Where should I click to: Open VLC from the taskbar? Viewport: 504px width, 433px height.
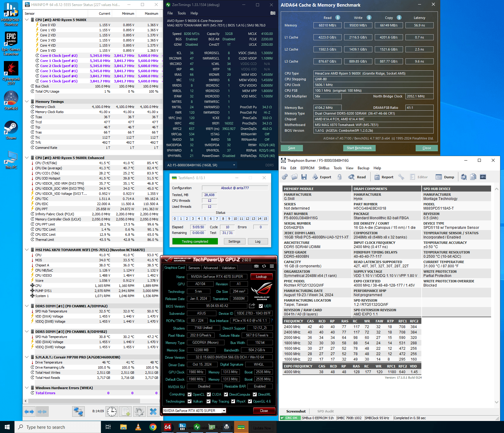coord(138,427)
